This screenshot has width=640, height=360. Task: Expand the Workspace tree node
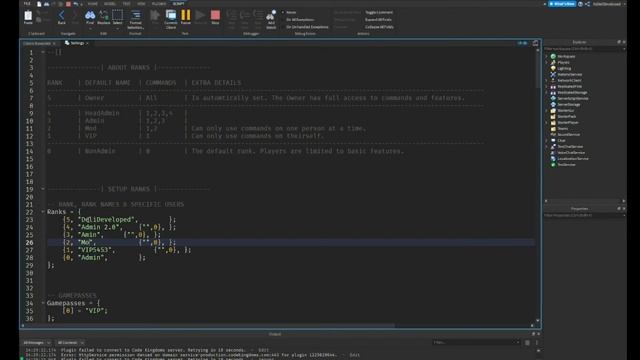point(547,56)
